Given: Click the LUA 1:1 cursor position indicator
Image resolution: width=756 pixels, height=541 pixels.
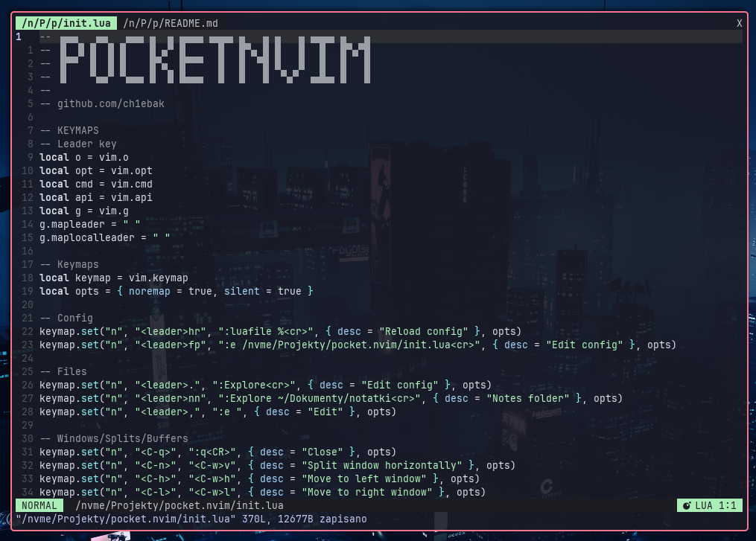Looking at the screenshot, I should pyautogui.click(x=710, y=505).
